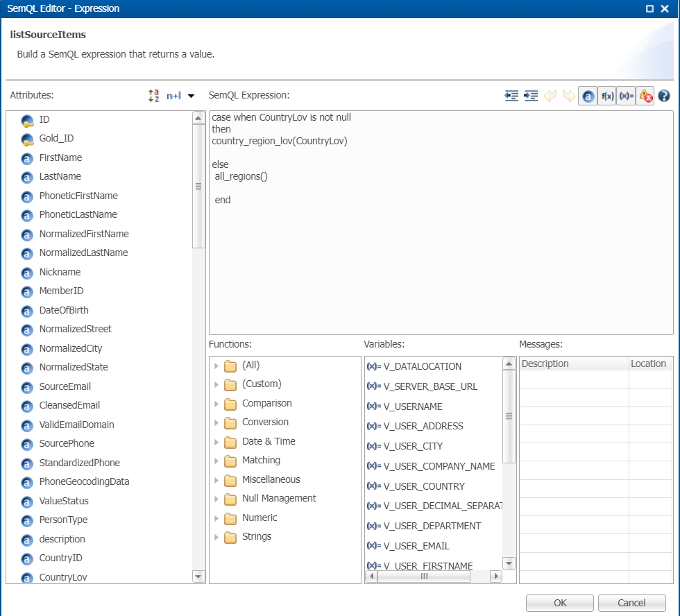Image resolution: width=680 pixels, height=616 pixels.
Task: Open the attribute display dropdown arrow
Action: pyautogui.click(x=191, y=96)
